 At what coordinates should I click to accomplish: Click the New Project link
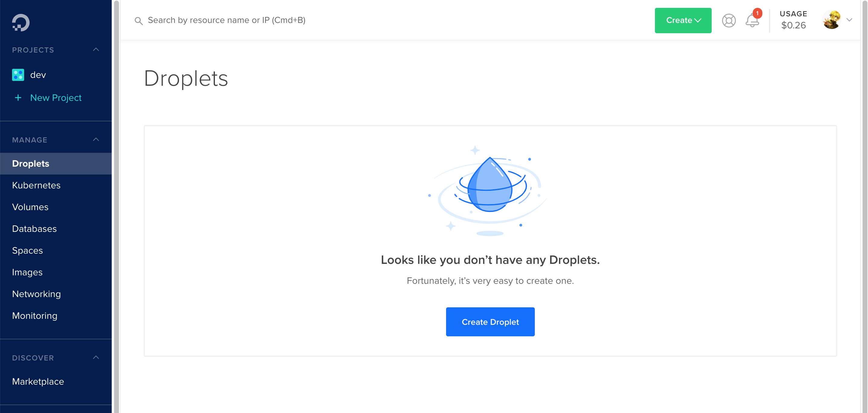click(x=56, y=98)
